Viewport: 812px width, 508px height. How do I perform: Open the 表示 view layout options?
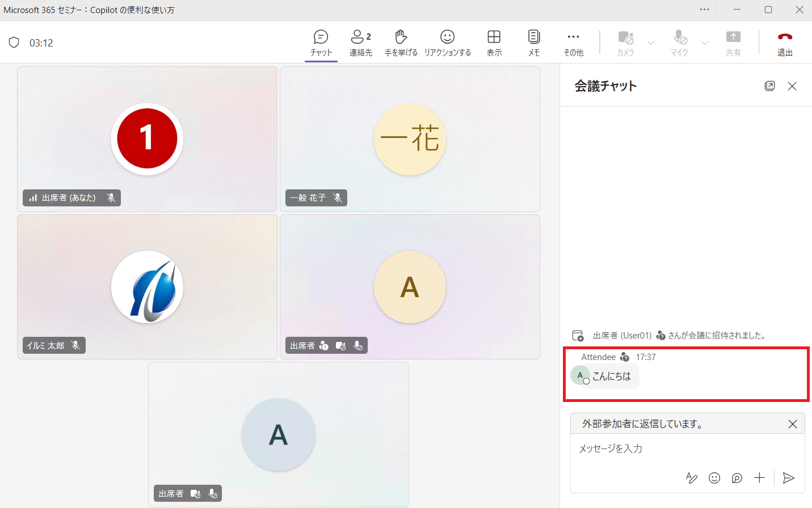tap(494, 43)
